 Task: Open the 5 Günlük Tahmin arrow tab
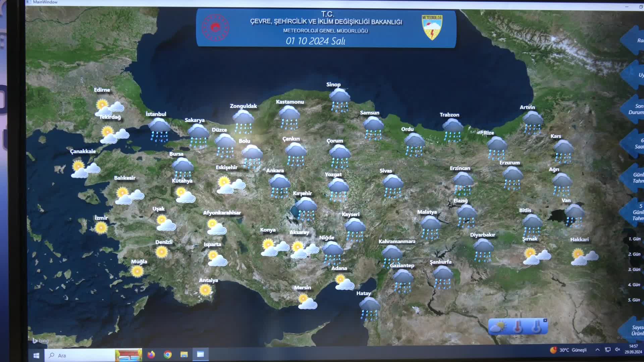pyautogui.click(x=632, y=212)
